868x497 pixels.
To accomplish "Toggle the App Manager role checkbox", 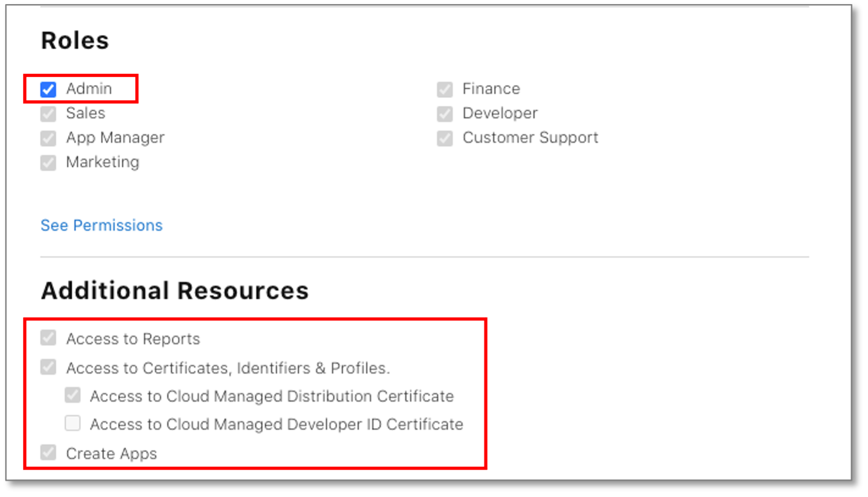I will click(x=49, y=138).
